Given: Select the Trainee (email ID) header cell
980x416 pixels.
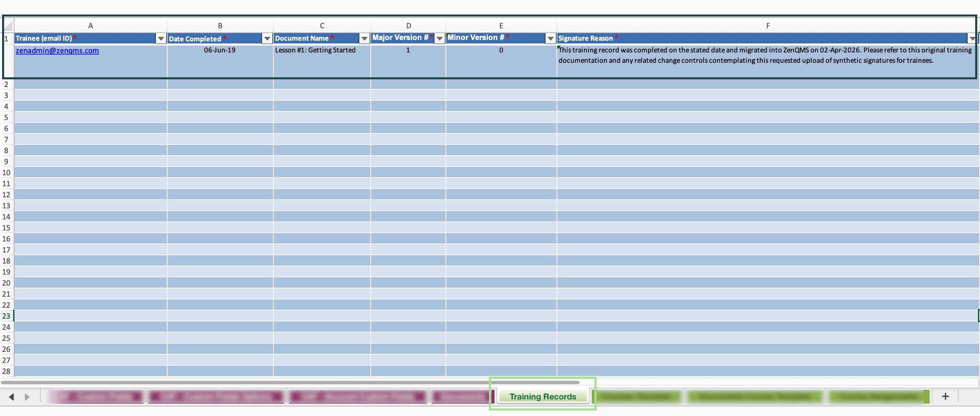Looking at the screenshot, I should (91, 38).
